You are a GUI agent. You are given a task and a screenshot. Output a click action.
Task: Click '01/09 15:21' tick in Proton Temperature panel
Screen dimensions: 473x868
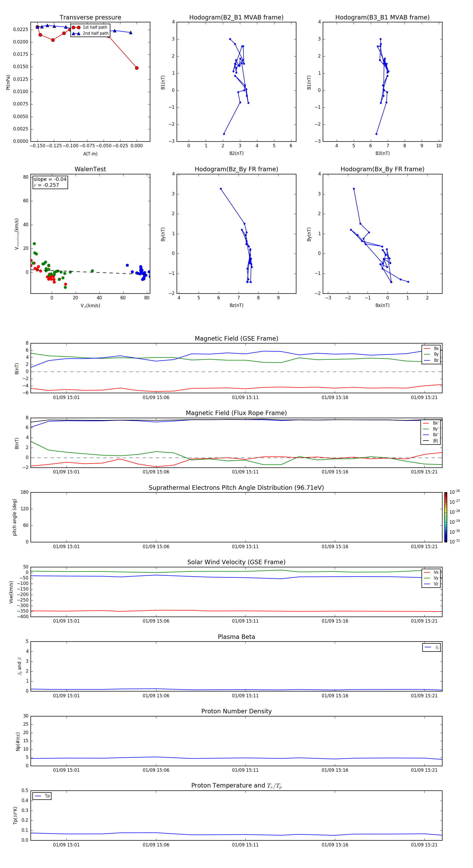click(x=424, y=845)
